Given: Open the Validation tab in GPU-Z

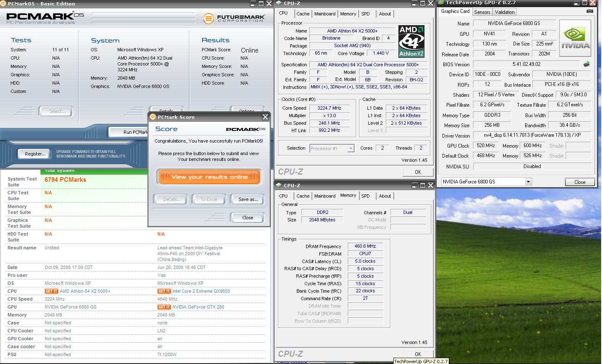Looking at the screenshot, I should click(505, 12).
